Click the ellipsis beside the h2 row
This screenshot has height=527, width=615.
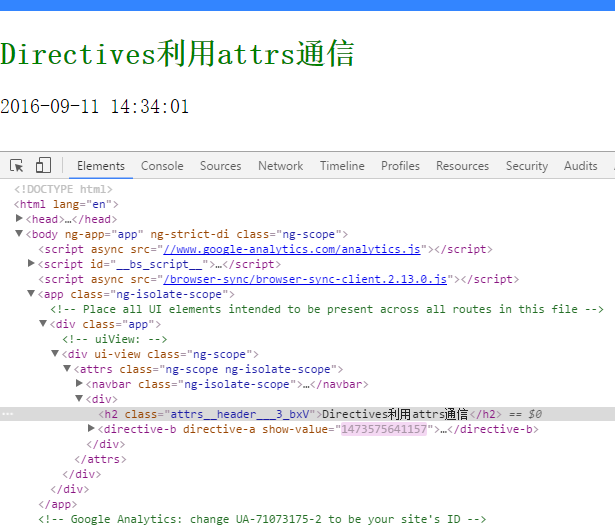(7, 414)
